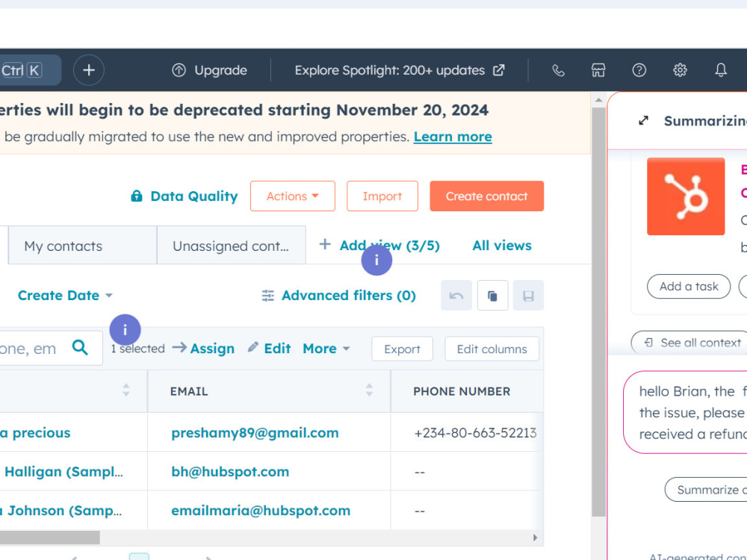Click the Edit pencil icon
The image size is (747, 560).
pyautogui.click(x=253, y=347)
